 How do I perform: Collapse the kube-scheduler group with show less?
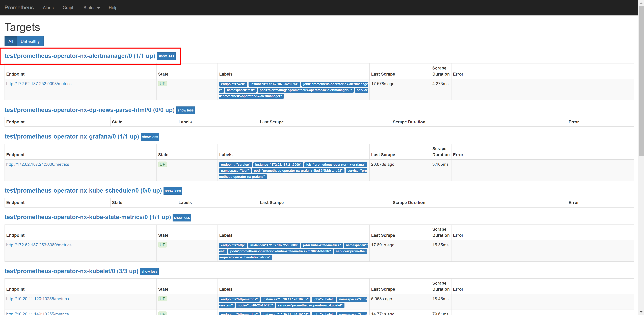173,191
